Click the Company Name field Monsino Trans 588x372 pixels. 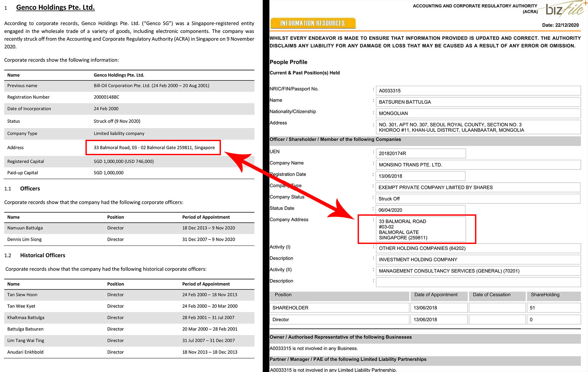coord(478,165)
